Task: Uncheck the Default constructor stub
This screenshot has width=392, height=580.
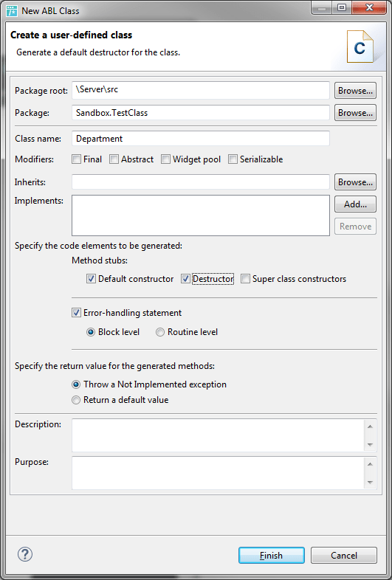Action: click(x=91, y=279)
